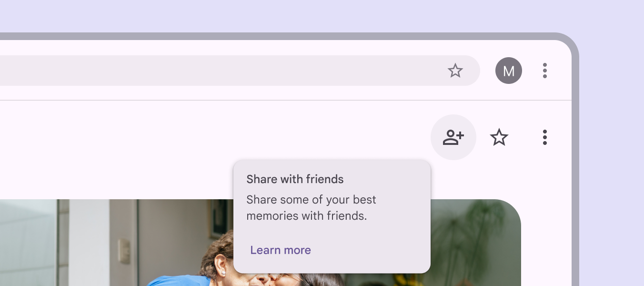Screen dimensions: 644x286
Task: Select the 'Share with friends' tooltip heading
Action: [295, 179]
